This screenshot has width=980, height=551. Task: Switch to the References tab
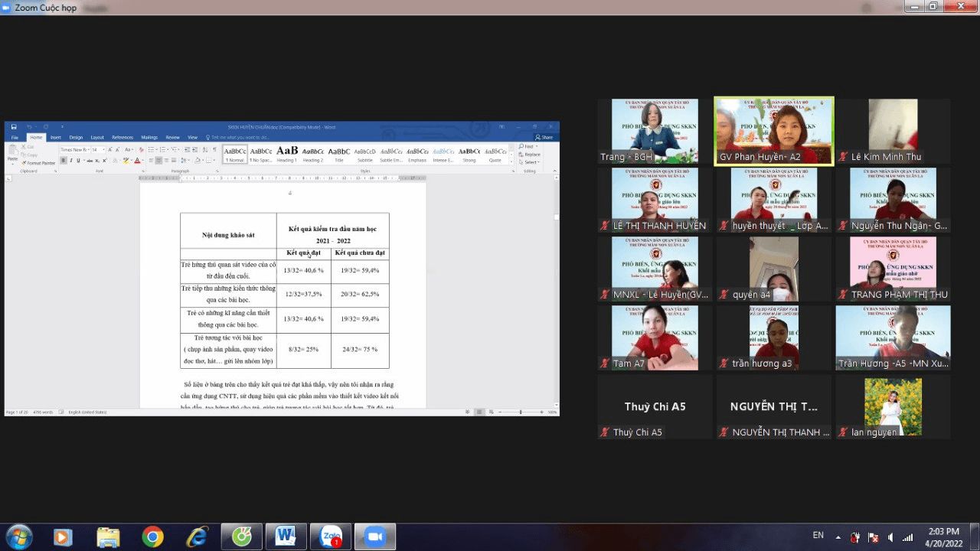click(x=122, y=138)
